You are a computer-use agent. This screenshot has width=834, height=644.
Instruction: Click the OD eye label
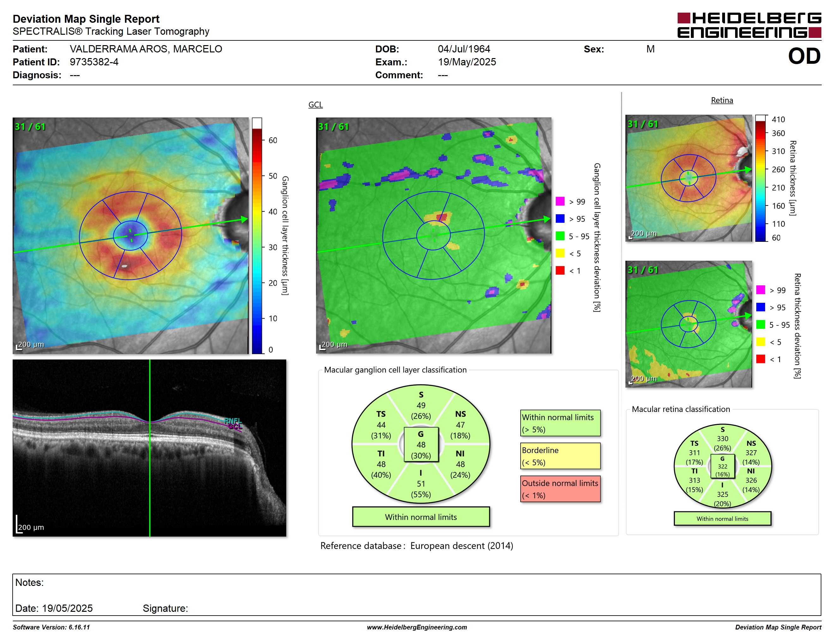pyautogui.click(x=804, y=56)
